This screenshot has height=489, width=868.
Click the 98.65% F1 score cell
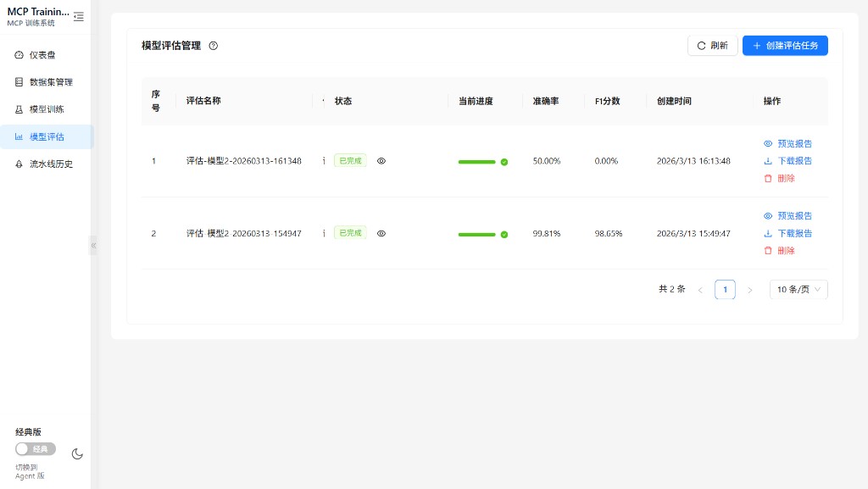[609, 233]
